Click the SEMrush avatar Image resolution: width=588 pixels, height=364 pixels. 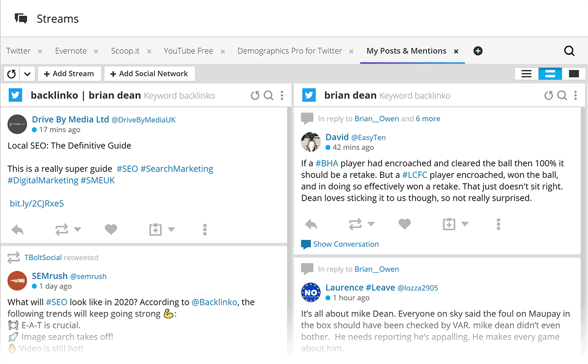17,280
